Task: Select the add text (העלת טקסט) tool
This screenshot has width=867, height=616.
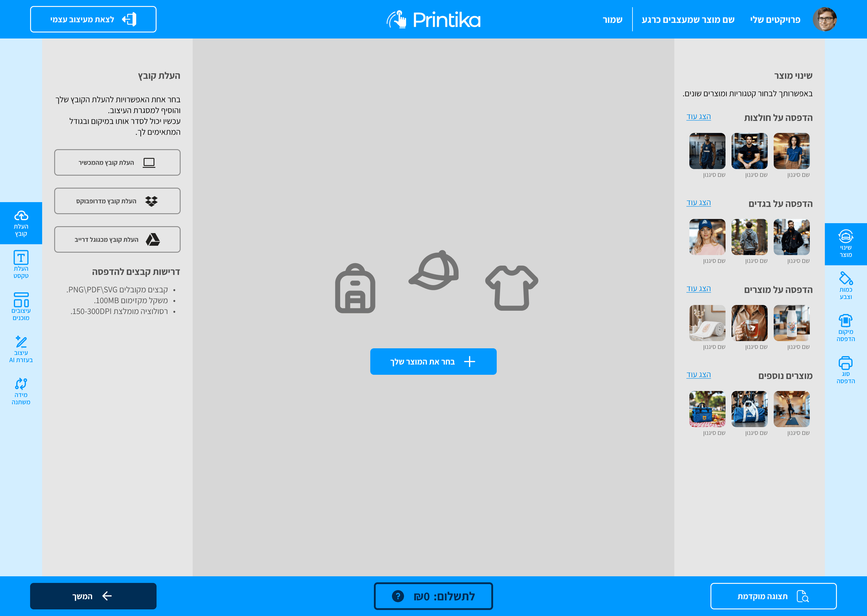Action: click(21, 264)
